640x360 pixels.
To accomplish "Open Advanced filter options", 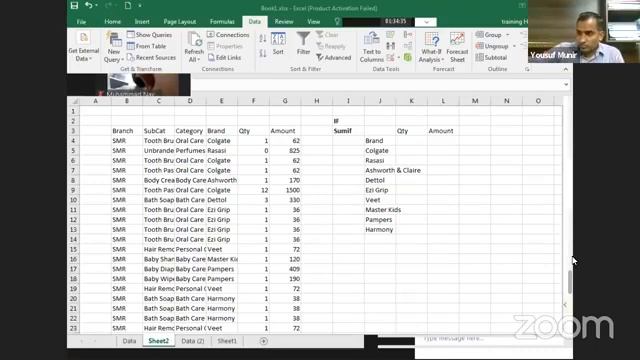I will pyautogui.click(x=333, y=58).
